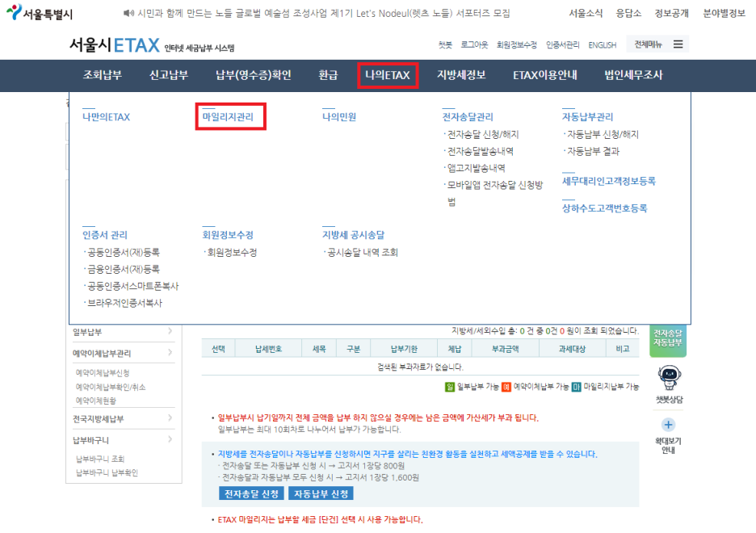
Task: Select 마일리지관리 in the dropdown
Action: point(228,116)
